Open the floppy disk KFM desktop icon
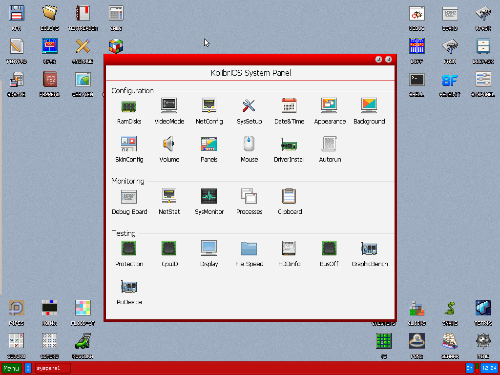 (x=16, y=13)
